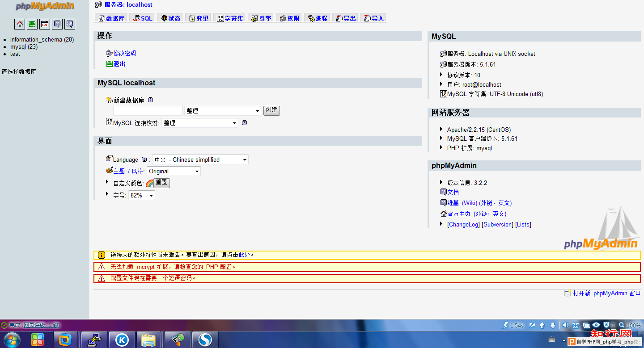Click speaker mute icon in browser status bar
Viewport: 644px width, 348px height.
click(x=565, y=325)
